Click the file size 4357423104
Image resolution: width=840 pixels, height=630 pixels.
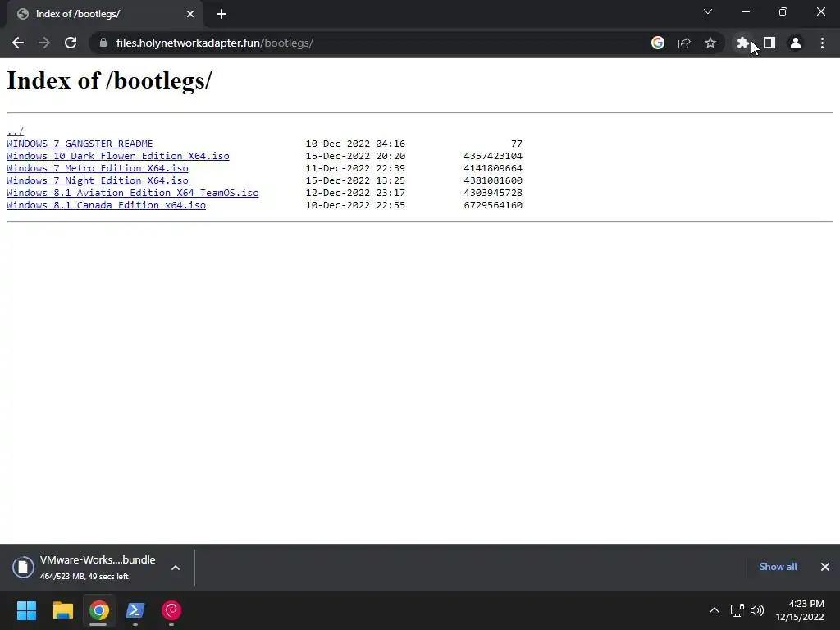pyautogui.click(x=493, y=156)
